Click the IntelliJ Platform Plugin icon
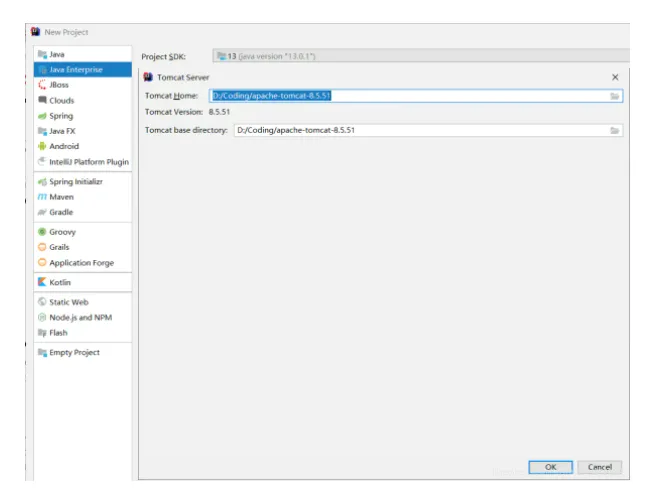 point(42,161)
